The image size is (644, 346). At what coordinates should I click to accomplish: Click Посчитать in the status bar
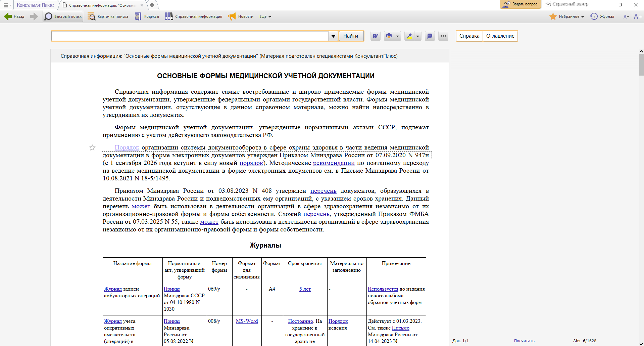[x=524, y=341]
